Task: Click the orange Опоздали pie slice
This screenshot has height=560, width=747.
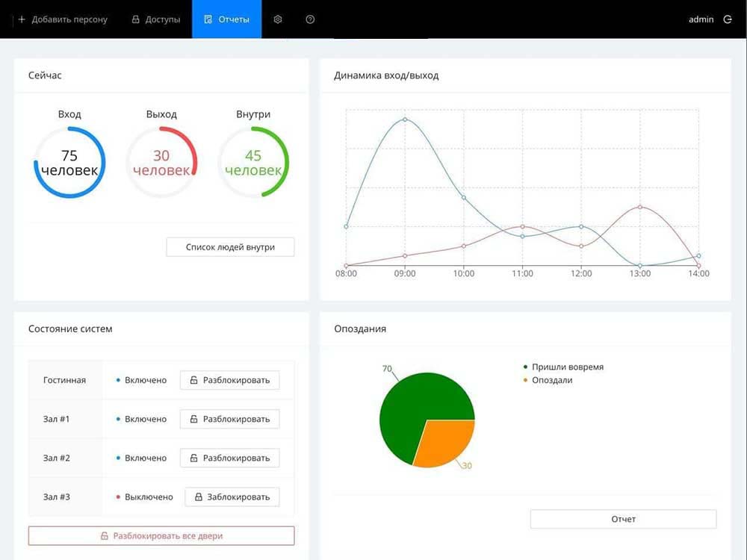Action: pyautogui.click(x=447, y=443)
